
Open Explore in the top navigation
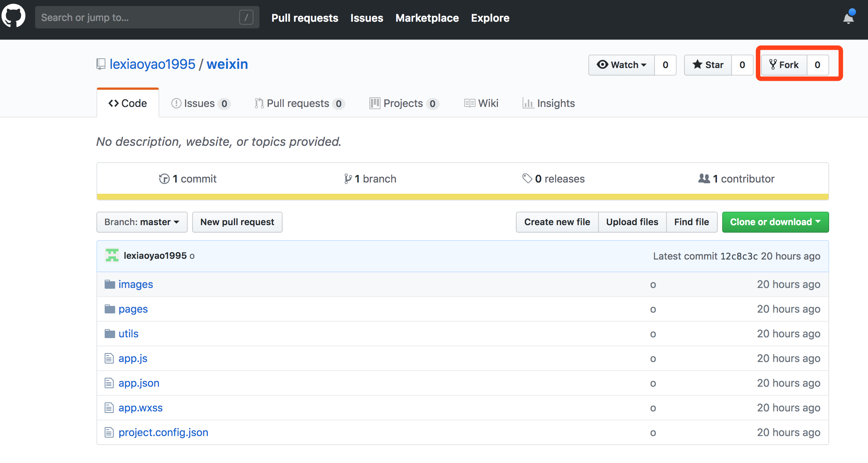[490, 18]
